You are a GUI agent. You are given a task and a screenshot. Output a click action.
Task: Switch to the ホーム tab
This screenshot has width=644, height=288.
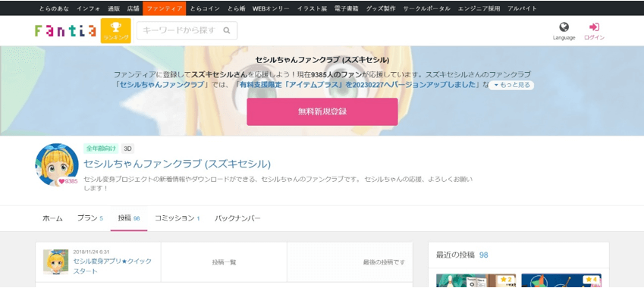52,218
